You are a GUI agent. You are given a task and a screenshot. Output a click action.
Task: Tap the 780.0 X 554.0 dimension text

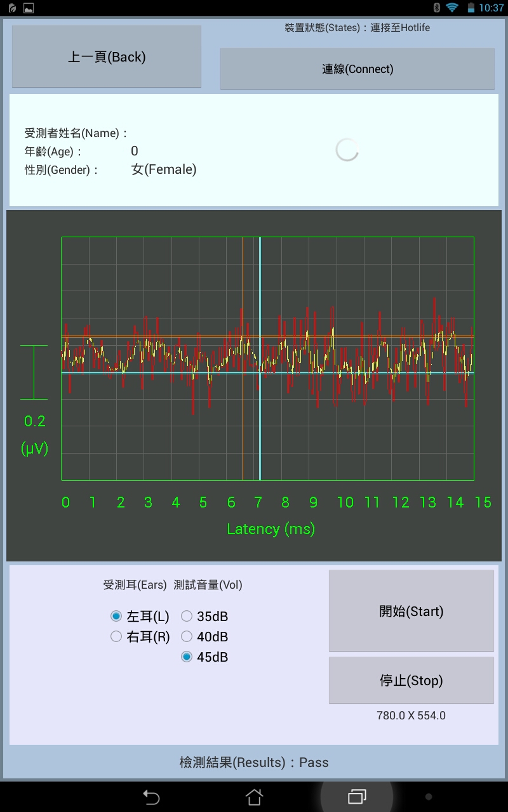tap(411, 716)
